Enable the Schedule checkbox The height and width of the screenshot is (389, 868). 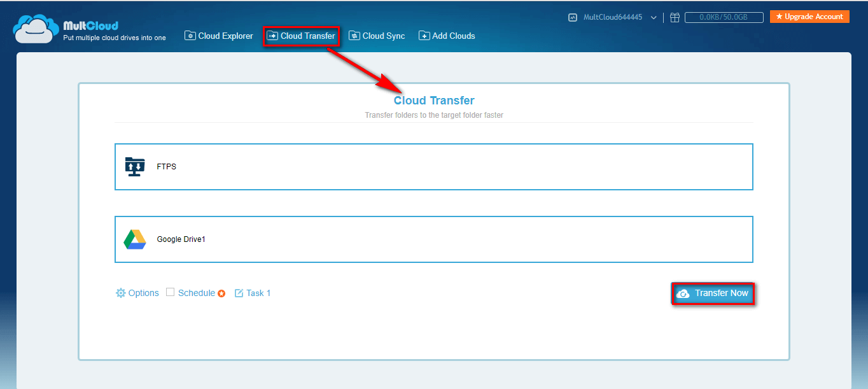[x=170, y=292]
